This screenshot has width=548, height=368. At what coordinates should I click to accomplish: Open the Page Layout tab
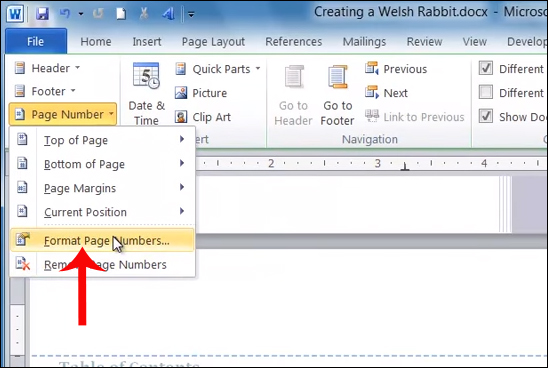click(213, 42)
